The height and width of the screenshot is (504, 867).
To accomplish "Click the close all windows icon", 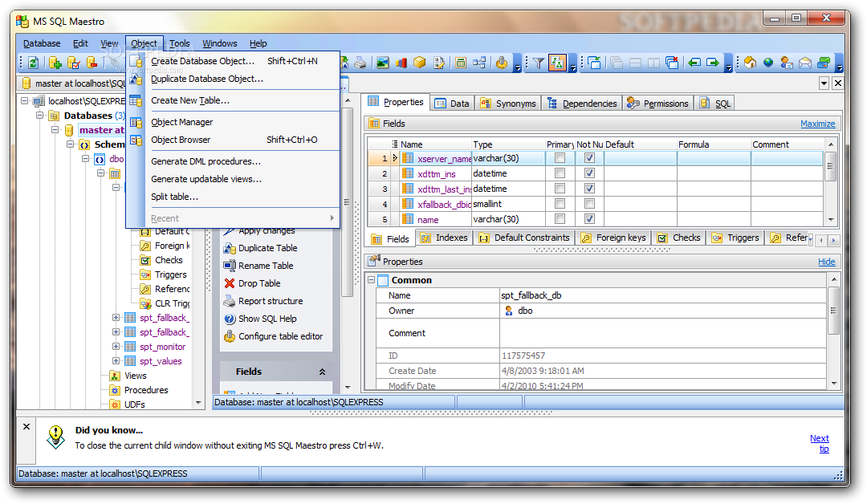I will 672,63.
